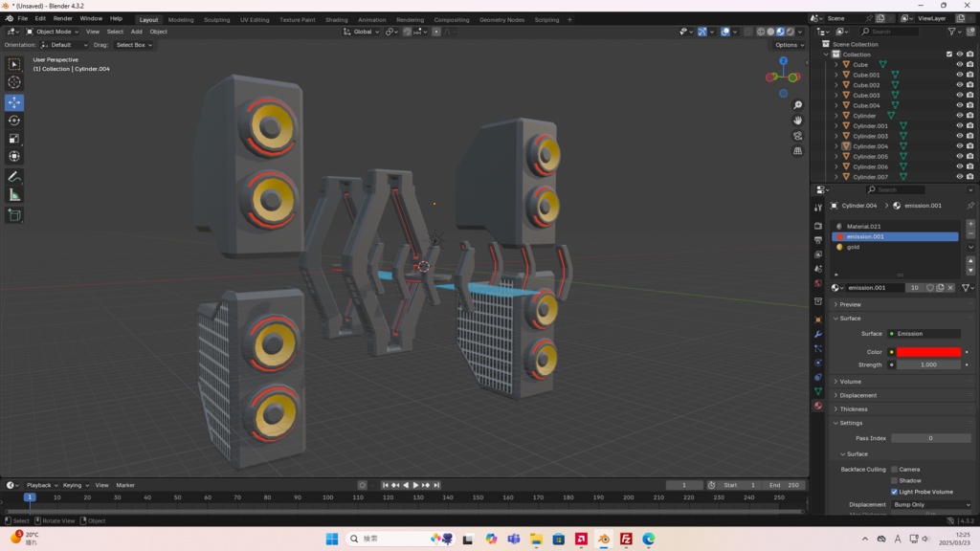
Task: Select the Add Cube tool
Action: click(14, 215)
